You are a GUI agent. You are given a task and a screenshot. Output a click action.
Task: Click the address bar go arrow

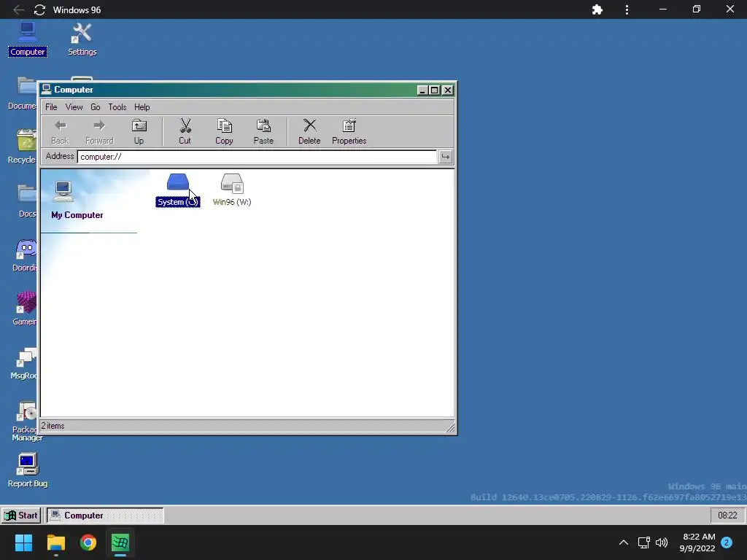point(445,157)
